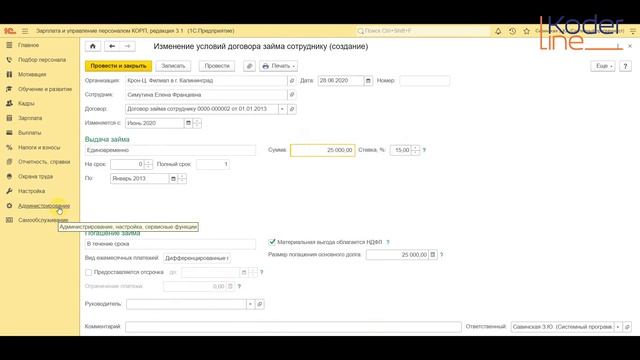
Task: Open Выплаты section in sidebar
Action: [29, 133]
